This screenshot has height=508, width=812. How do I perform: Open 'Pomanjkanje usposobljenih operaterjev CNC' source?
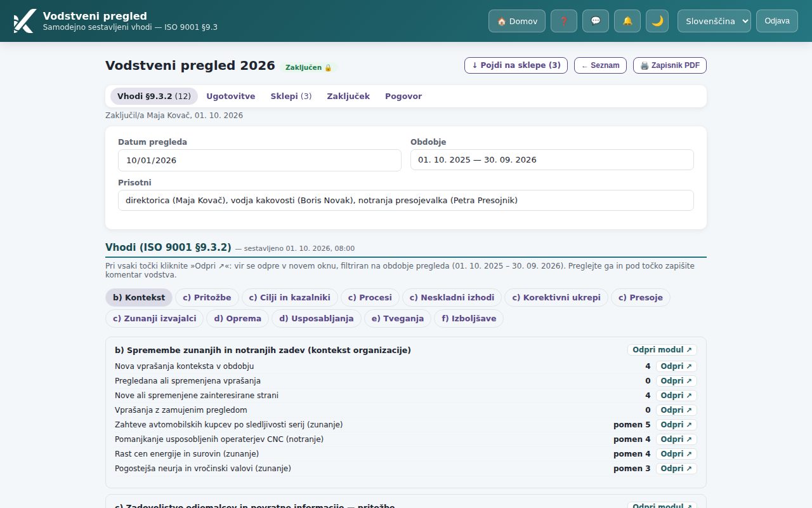[x=676, y=439]
